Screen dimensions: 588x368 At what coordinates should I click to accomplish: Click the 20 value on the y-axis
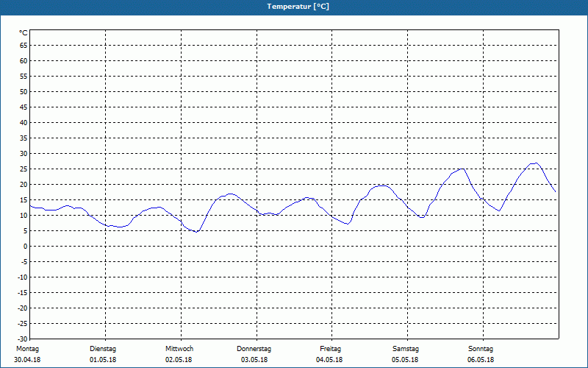pyautogui.click(x=24, y=185)
